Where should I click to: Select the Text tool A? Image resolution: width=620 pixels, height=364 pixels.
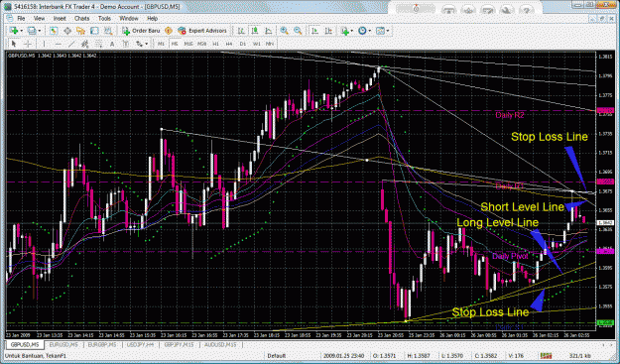click(112, 44)
